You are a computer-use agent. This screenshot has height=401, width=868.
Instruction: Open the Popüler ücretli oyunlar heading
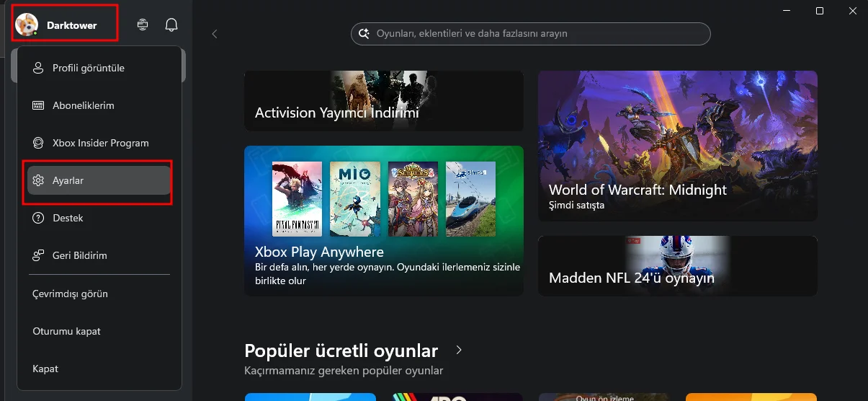[341, 351]
